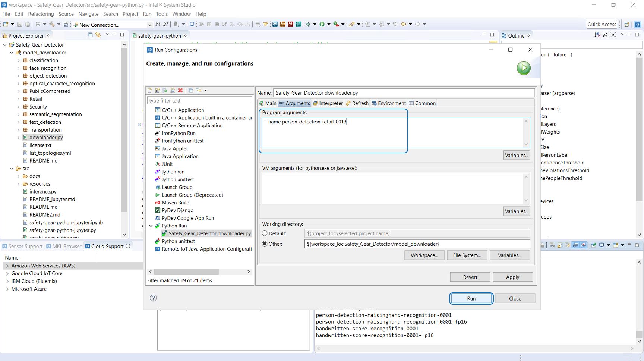Screen dimensions: 644x361
Task: Duplicate the selected launch configuration
Action: [x=173, y=91]
